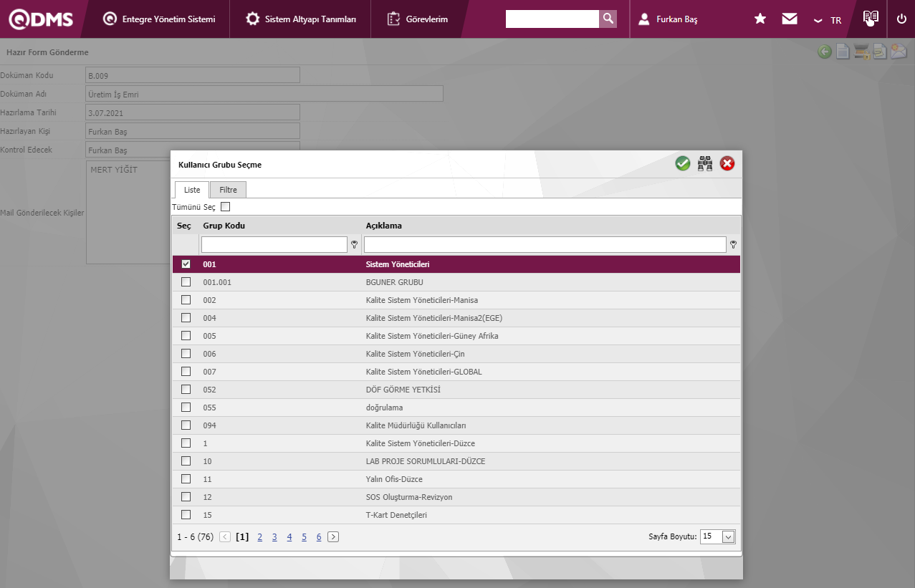Click the MERT YİĞİT mail recipients box

tap(128, 213)
